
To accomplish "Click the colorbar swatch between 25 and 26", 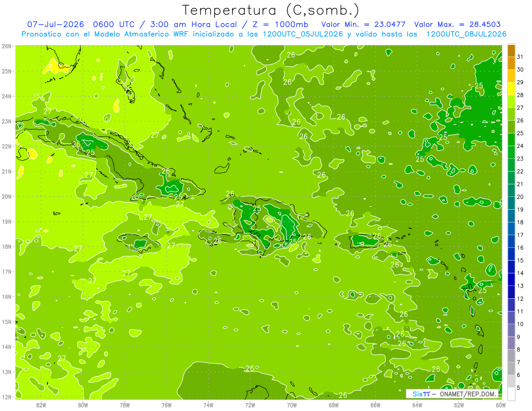I will pos(511,127).
